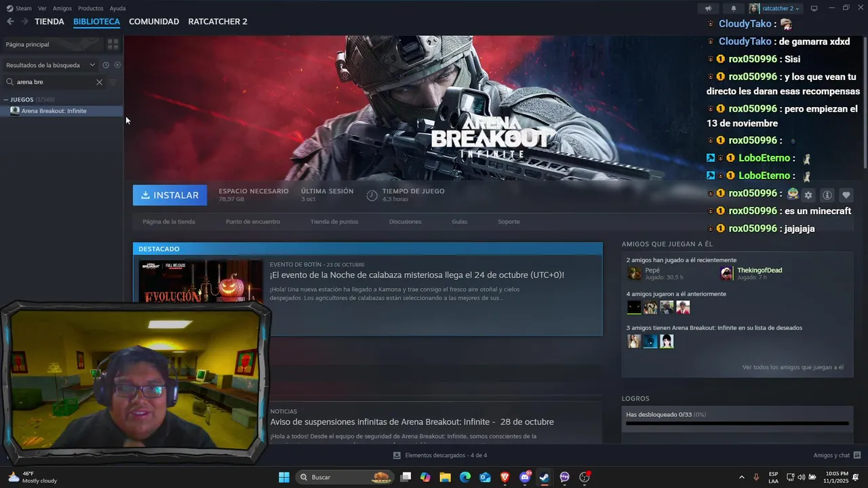Collapse the JUEGOS category
The height and width of the screenshot is (488, 868).
click(x=22, y=100)
